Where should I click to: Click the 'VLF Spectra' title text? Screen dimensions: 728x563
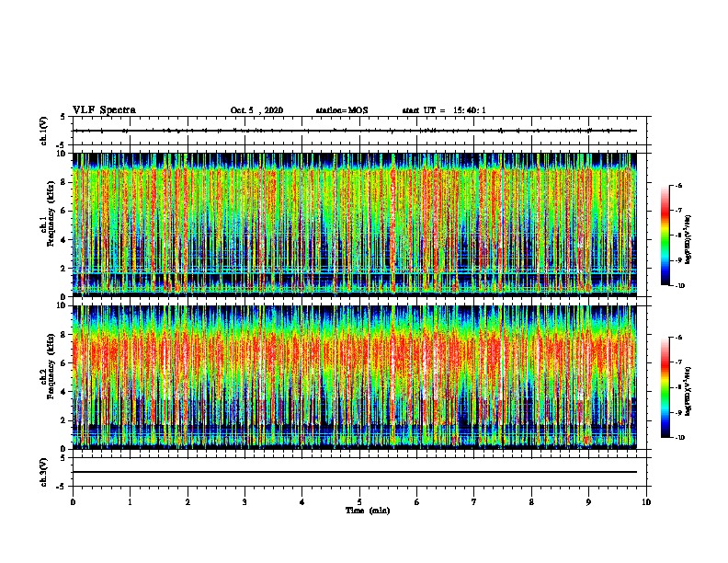pos(104,110)
